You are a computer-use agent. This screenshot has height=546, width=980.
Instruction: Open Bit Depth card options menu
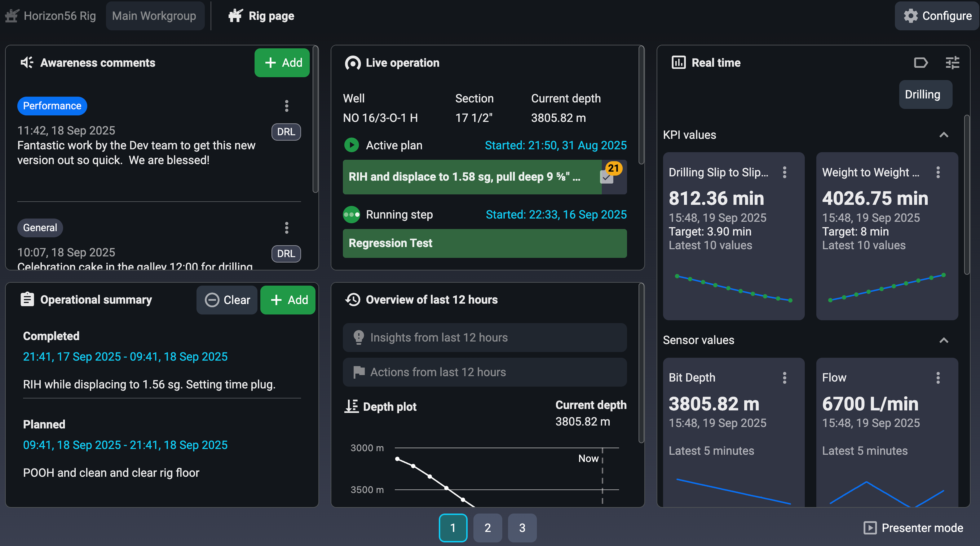784,377
